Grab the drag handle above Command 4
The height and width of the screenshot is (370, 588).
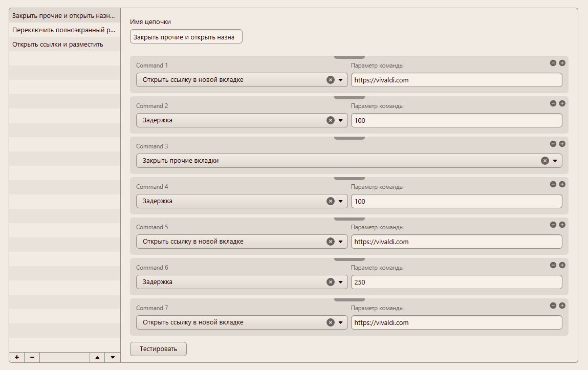tap(349, 179)
